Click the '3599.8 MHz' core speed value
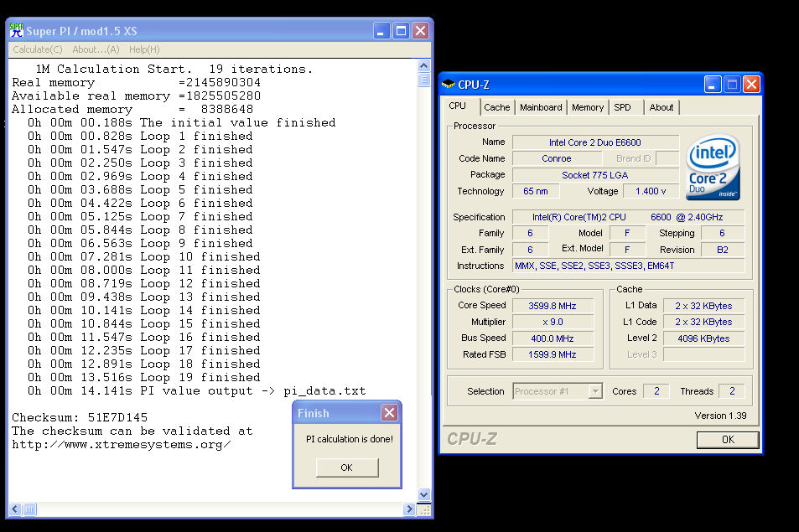Image resolution: width=799 pixels, height=532 pixels. [553, 306]
